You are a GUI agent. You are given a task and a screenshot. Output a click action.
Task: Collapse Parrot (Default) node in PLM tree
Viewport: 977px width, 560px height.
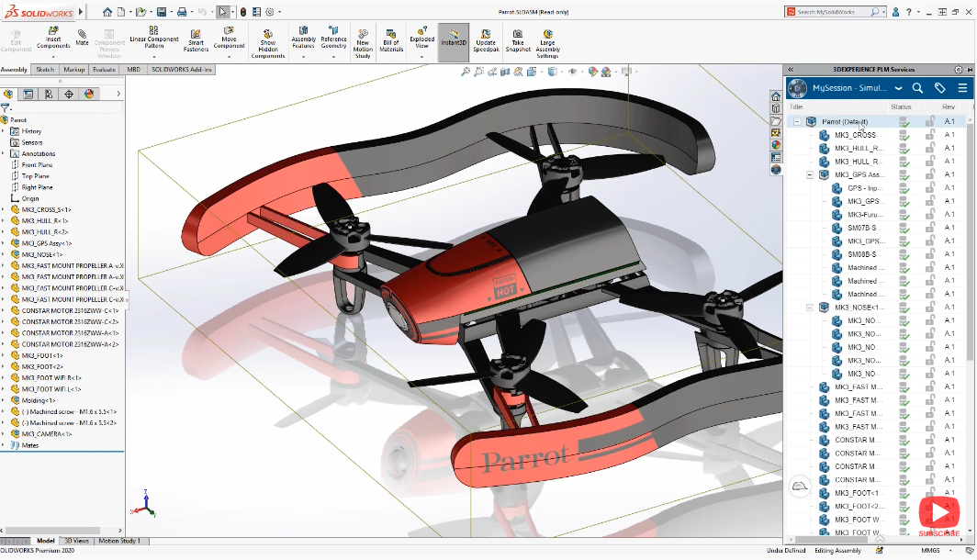click(x=797, y=122)
